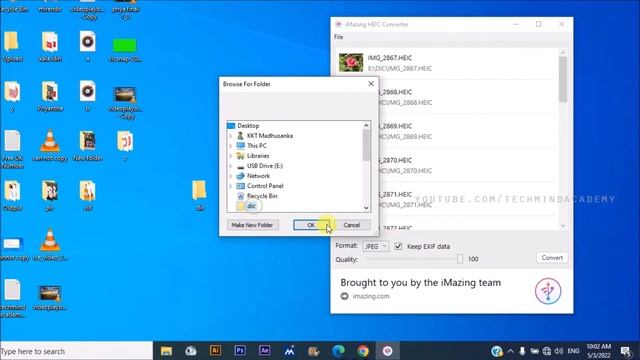Click iMazing file list scroll down arrow
The image size is (640, 360).
563,226
